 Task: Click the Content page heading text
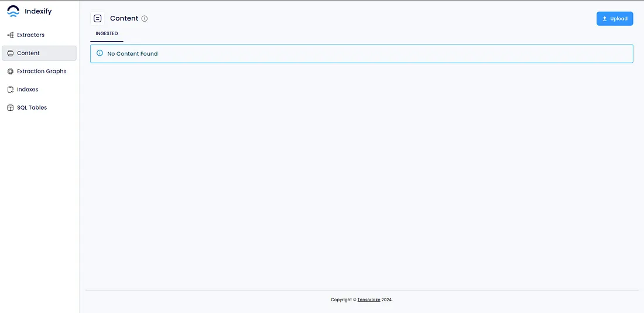click(124, 19)
